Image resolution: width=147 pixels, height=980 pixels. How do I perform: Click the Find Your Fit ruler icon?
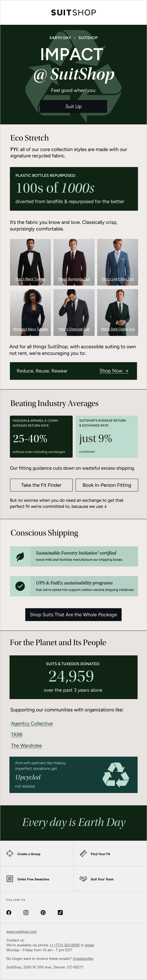(83, 854)
